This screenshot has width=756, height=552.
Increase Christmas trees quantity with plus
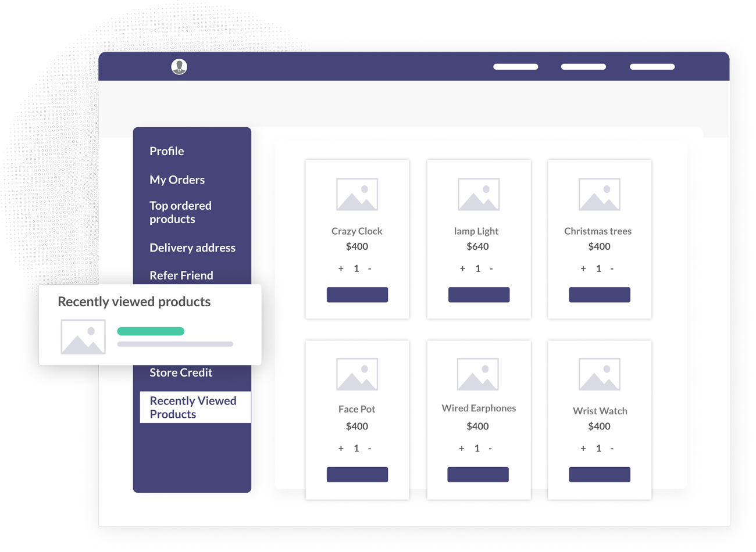point(583,268)
